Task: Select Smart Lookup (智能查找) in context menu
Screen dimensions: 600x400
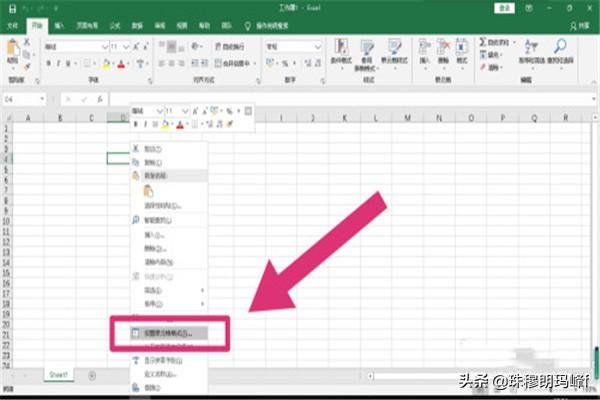Action: click(x=152, y=220)
